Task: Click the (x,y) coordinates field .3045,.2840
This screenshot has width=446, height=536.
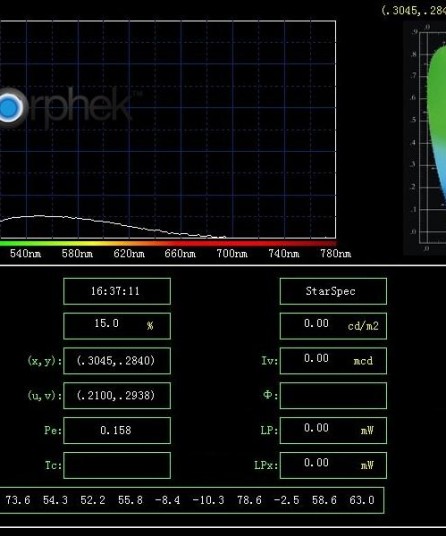Action: pyautogui.click(x=117, y=361)
